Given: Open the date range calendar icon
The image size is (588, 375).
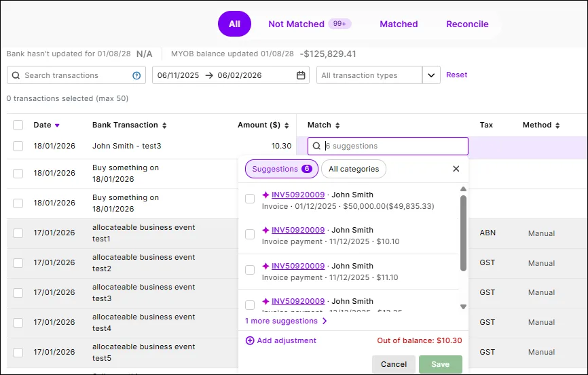Looking at the screenshot, I should [301, 75].
